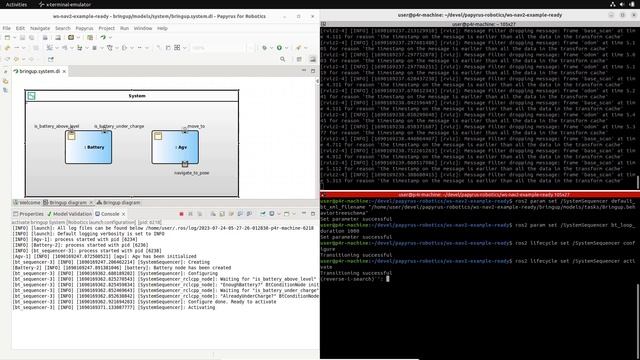Click the New file icon in main toolbar
The image size is (640, 360).
7,38
